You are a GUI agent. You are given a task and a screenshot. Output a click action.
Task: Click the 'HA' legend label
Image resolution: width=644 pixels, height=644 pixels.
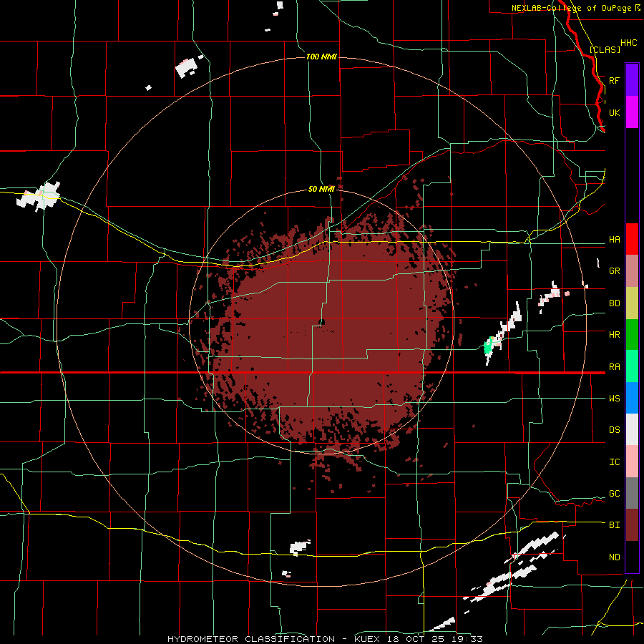click(x=614, y=240)
